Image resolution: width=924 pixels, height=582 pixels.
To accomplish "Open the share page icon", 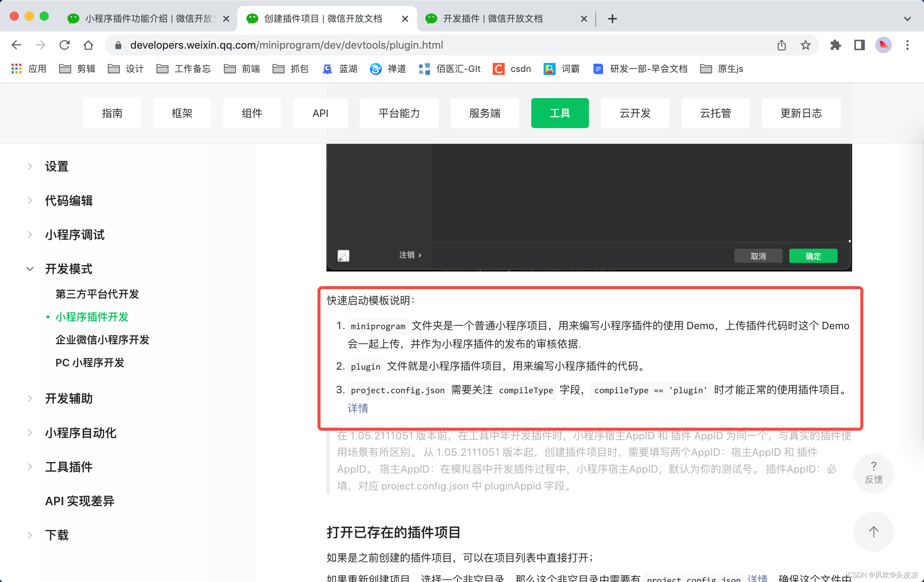I will pyautogui.click(x=782, y=45).
